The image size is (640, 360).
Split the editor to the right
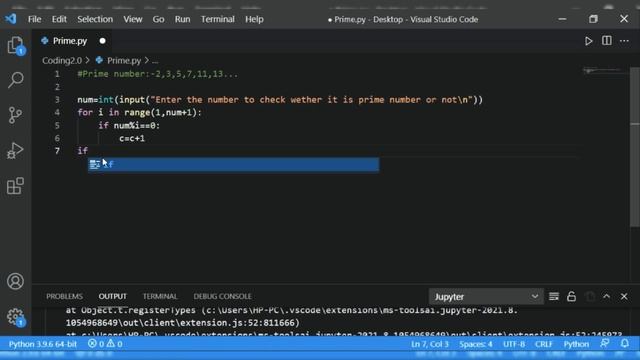[x=607, y=41]
